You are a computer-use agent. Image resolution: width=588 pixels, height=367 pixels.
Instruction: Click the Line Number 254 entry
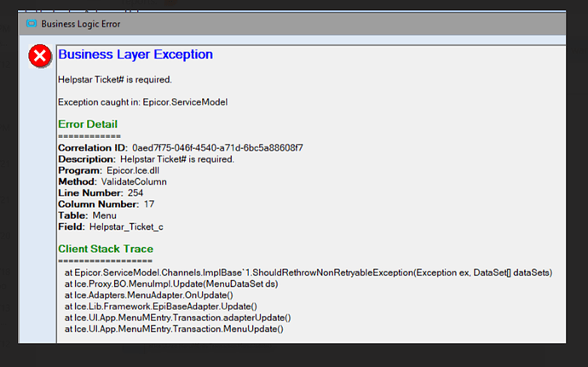pyautogui.click(x=101, y=192)
